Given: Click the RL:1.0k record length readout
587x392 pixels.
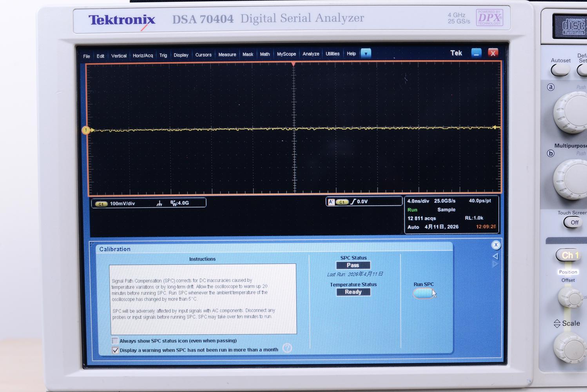Looking at the screenshot, I should [474, 218].
